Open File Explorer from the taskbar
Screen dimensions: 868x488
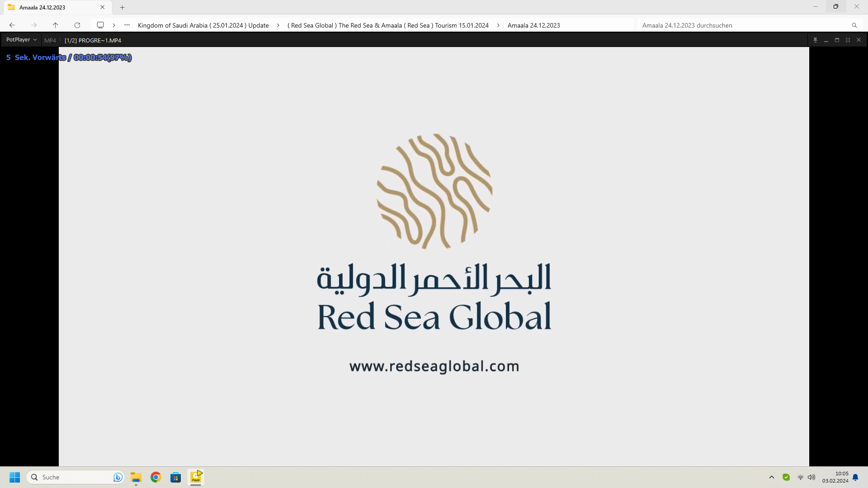(x=136, y=477)
